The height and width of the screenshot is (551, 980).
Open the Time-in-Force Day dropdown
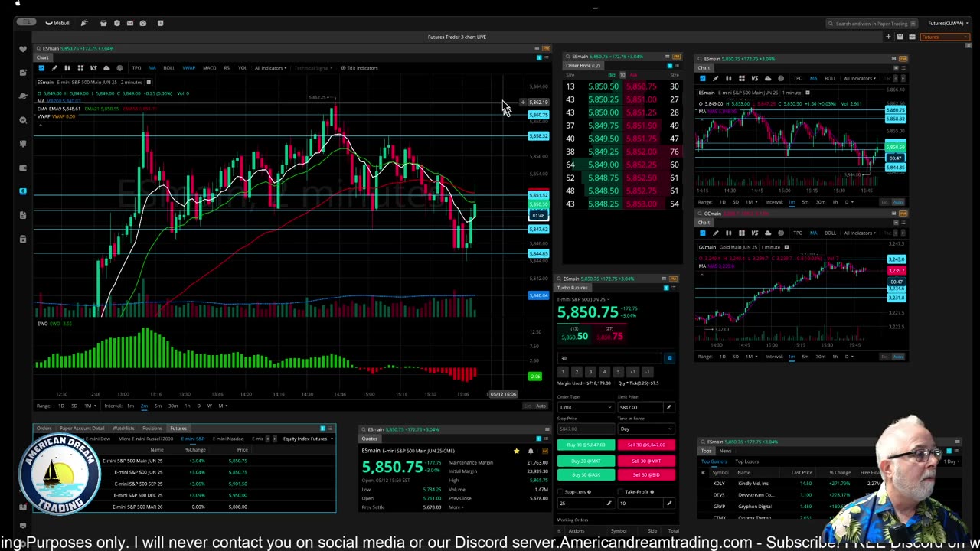pyautogui.click(x=645, y=429)
